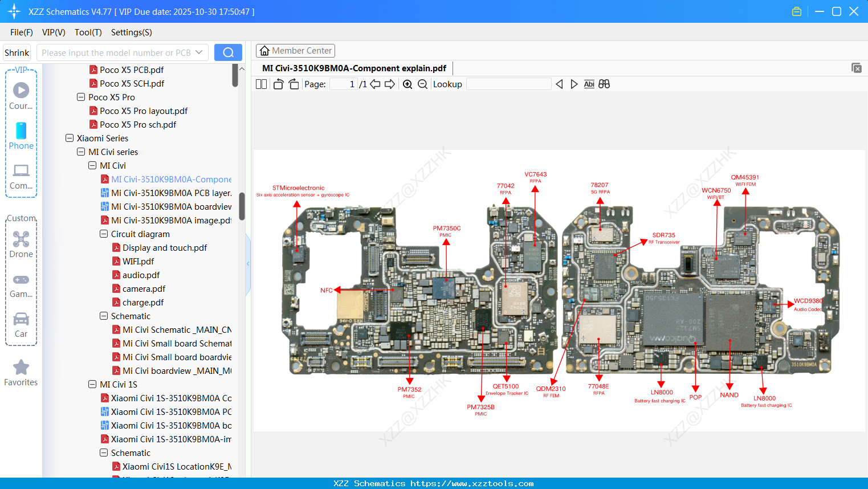Click the payment card icon in title bar
Screen dimensions: 868x489
click(x=796, y=11)
